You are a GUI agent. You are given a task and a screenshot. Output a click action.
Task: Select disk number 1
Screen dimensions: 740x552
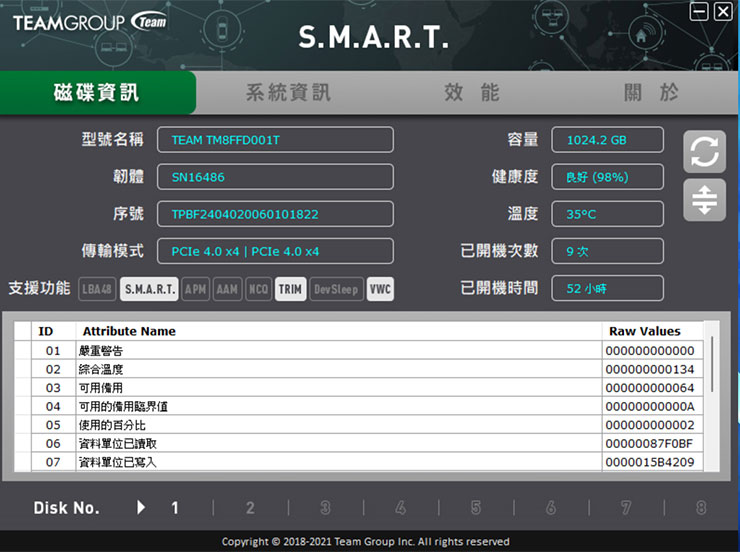click(175, 508)
